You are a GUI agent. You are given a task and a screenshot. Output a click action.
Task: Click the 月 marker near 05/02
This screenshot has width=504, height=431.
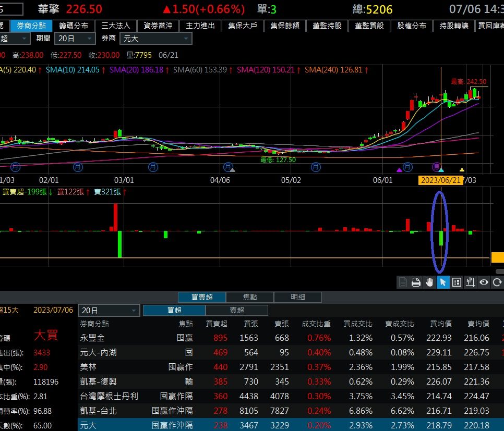click(316, 167)
